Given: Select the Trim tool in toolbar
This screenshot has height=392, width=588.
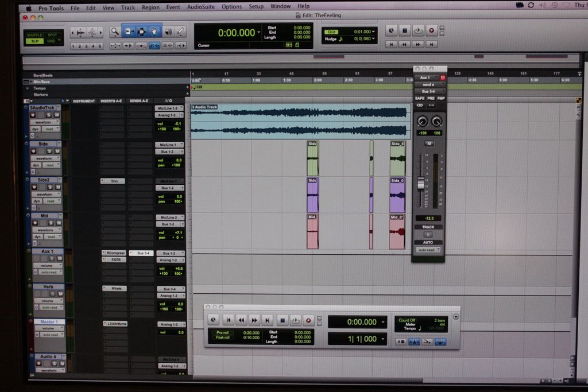Looking at the screenshot, I should [129, 32].
